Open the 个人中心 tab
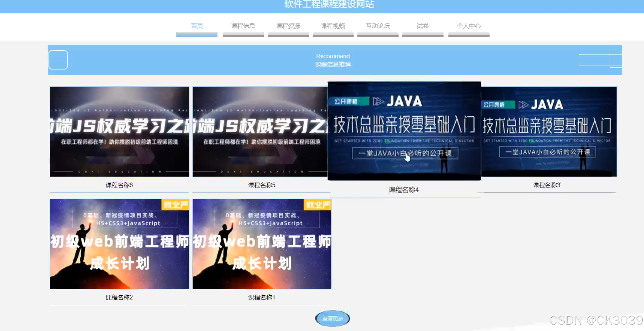This screenshot has height=331, width=644. pyautogui.click(x=469, y=26)
